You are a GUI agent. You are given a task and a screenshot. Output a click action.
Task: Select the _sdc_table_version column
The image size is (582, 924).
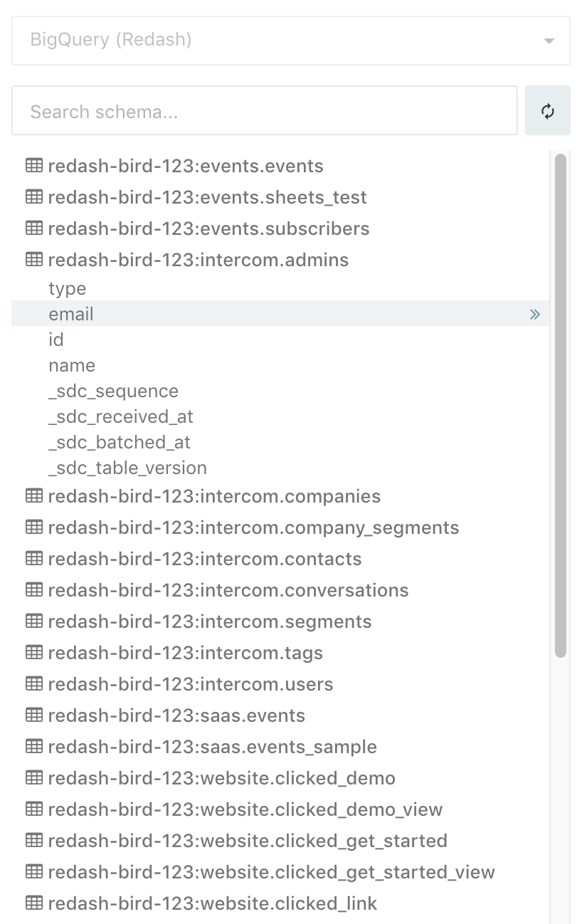tap(127, 468)
